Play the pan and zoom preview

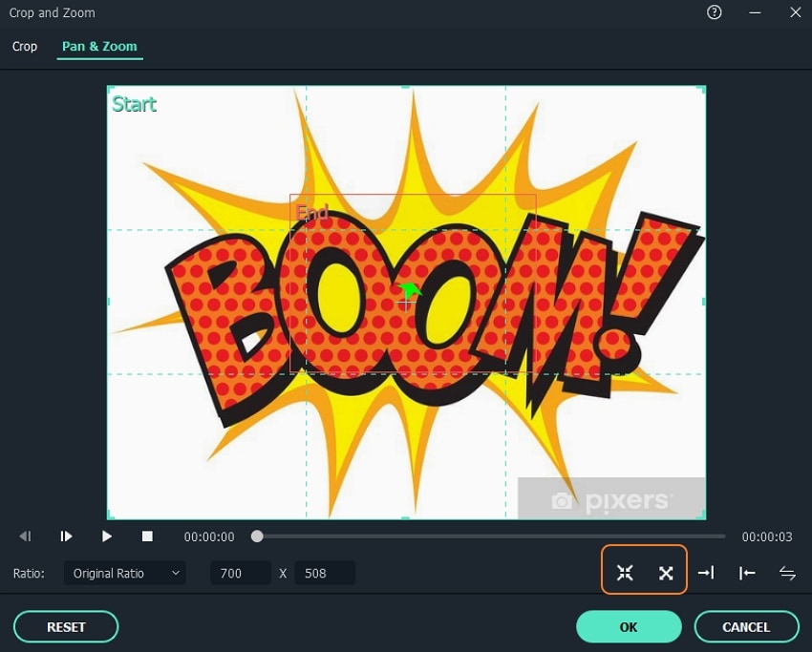(107, 536)
